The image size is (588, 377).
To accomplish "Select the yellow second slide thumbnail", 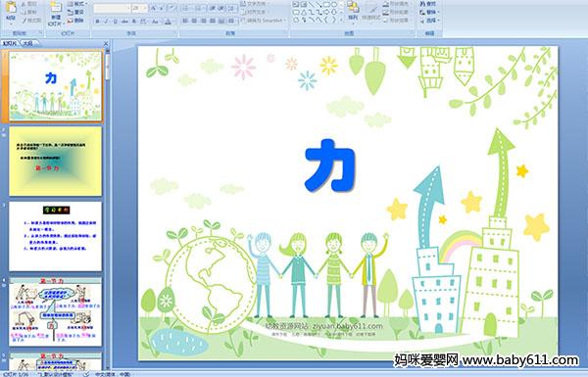I will pyautogui.click(x=55, y=162).
